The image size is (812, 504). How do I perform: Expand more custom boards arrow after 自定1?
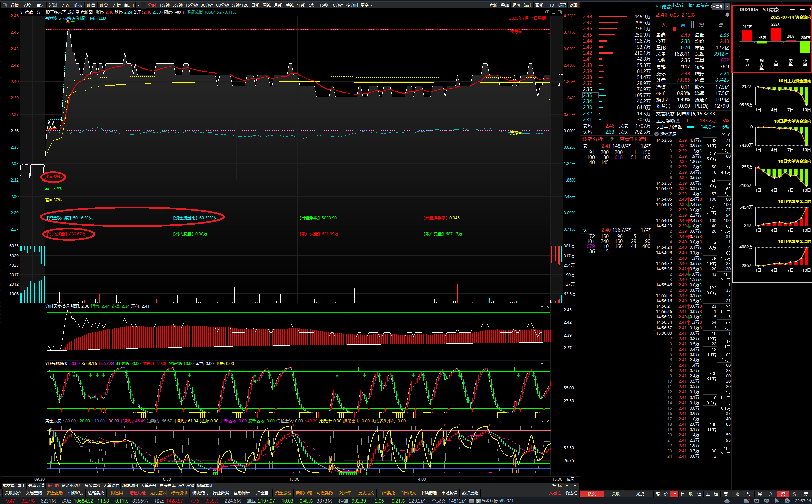click(138, 5)
